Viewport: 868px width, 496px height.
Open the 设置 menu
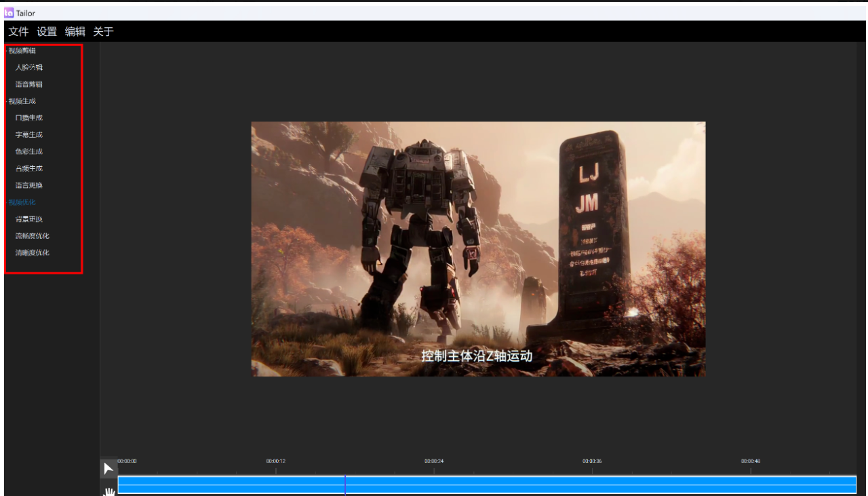coord(47,32)
